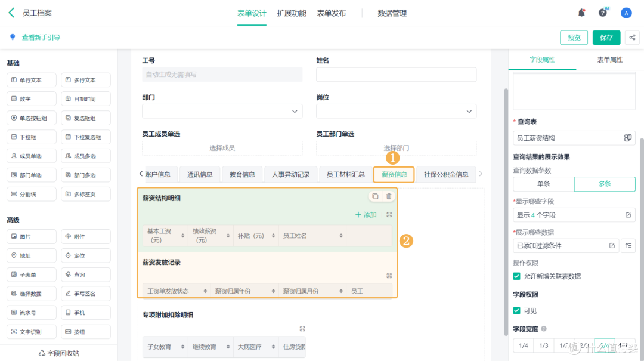Open the 字段回收站 recycle bin
The width and height of the screenshot is (644, 361).
click(x=58, y=353)
